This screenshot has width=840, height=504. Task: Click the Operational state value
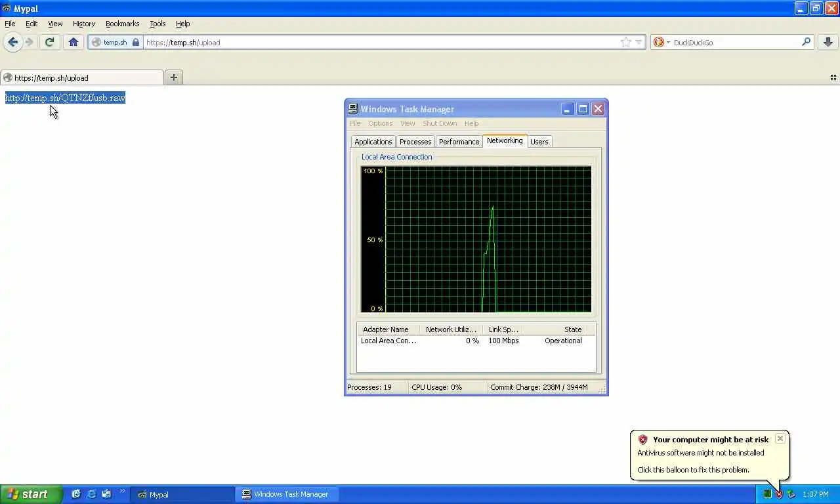[563, 341]
